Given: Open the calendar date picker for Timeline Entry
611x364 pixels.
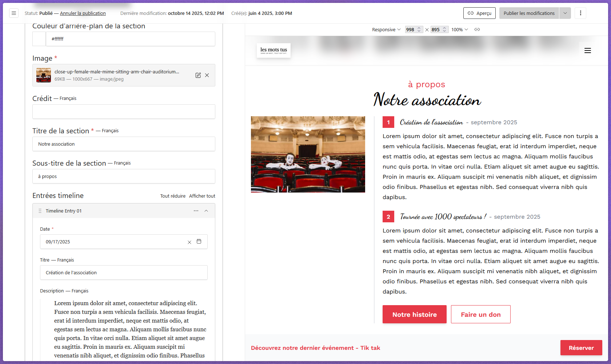Looking at the screenshot, I should point(199,241).
